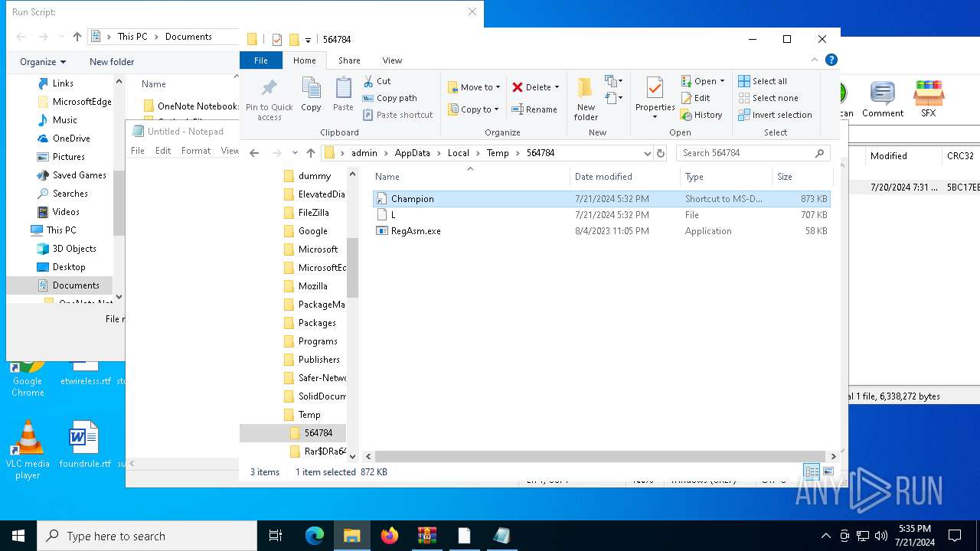Click Local in the address path
Screen dimensions: 980x551
pyautogui.click(x=458, y=153)
